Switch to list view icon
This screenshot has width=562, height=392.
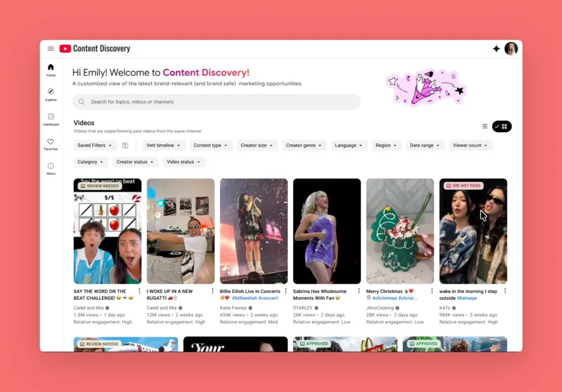click(x=485, y=126)
